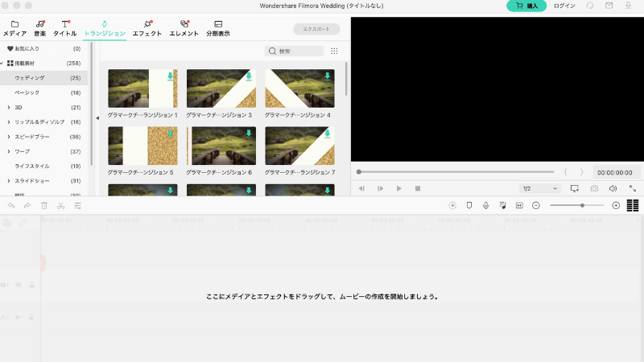Stop the preview playback
Viewport: 644px width, 362px height.
tap(418, 188)
